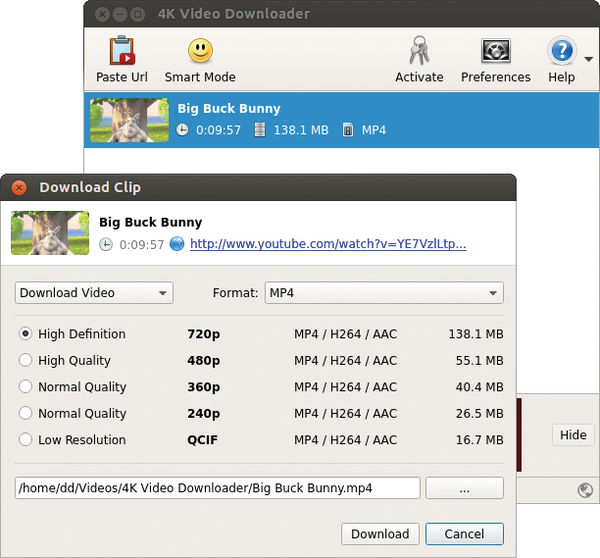
Task: Click the 138.1 MB size of 720p row
Action: pos(476,334)
